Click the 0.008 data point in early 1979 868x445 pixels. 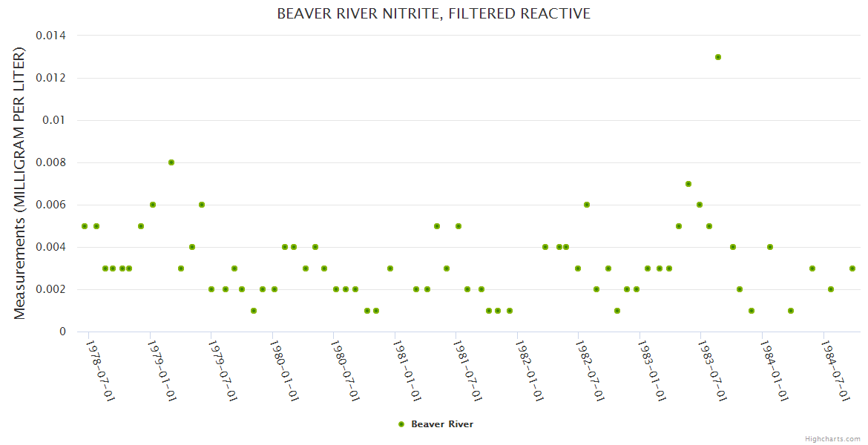[x=171, y=162]
